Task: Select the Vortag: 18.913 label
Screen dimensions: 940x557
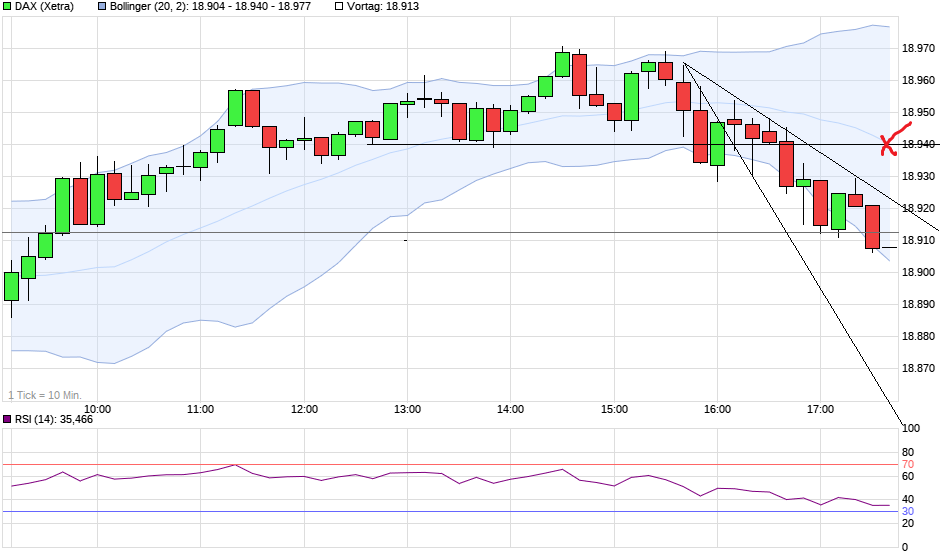Action: [x=383, y=7]
